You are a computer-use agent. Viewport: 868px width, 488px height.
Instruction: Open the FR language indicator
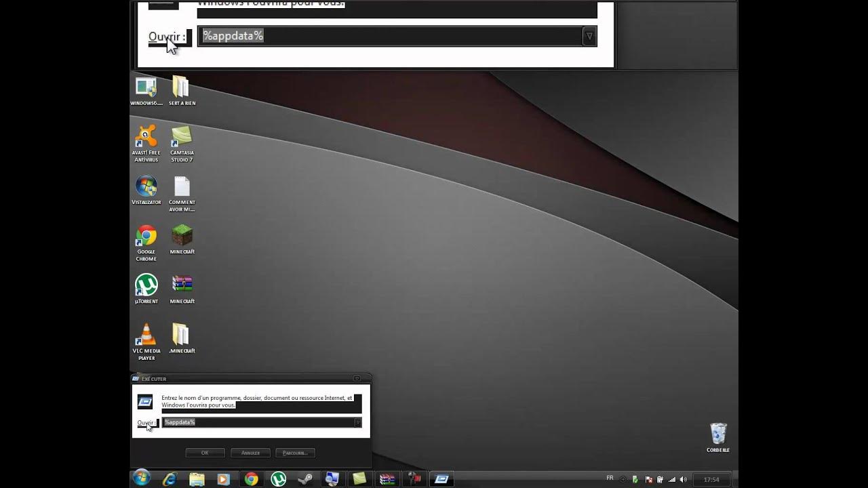click(610, 479)
